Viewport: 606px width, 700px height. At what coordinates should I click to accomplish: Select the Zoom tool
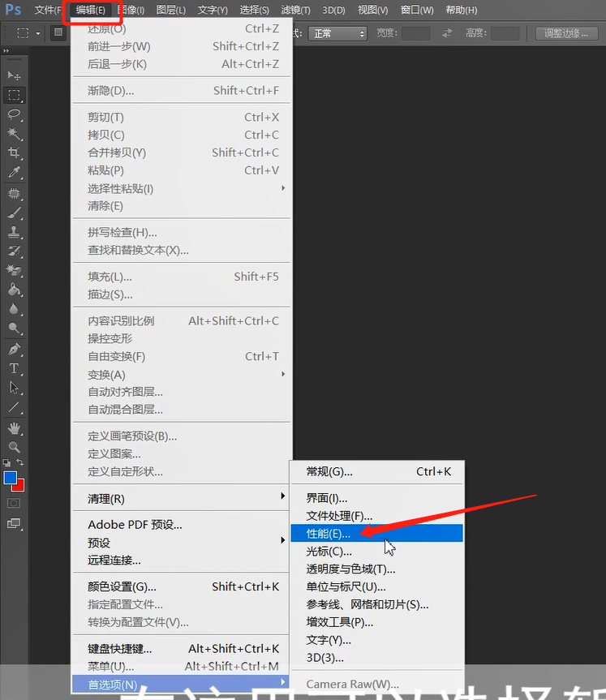tap(14, 447)
